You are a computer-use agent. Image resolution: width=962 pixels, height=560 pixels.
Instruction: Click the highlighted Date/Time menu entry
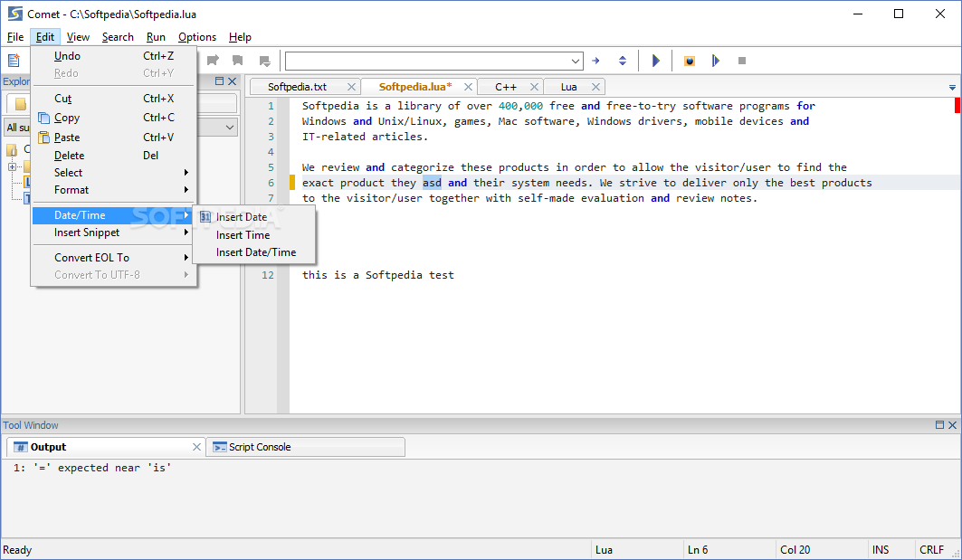pos(113,215)
